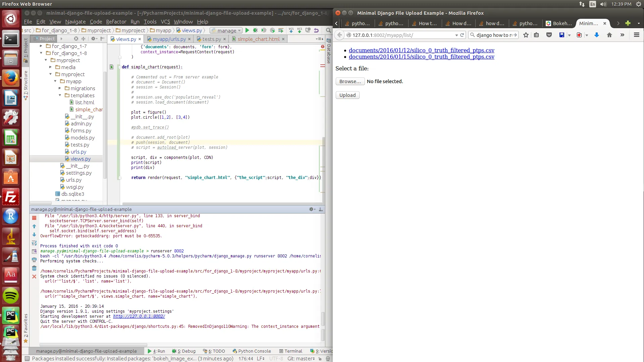Screen dimensions: 644x362
Task: Collapse the templates folder in tree
Action: [x=60, y=96]
